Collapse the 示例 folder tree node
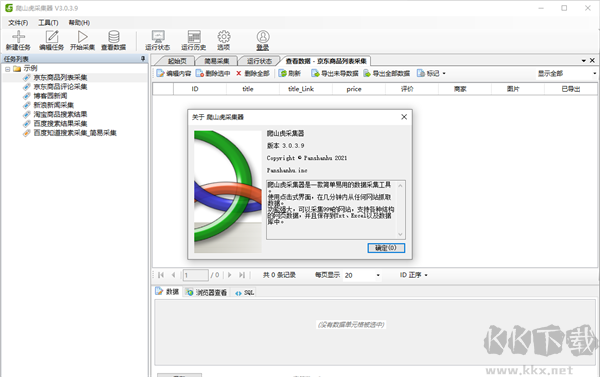 pos(7,69)
